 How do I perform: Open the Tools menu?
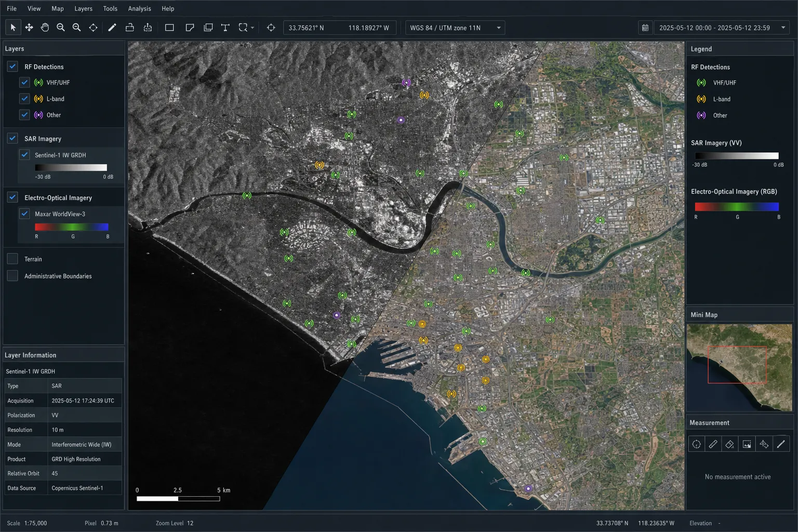pyautogui.click(x=110, y=8)
